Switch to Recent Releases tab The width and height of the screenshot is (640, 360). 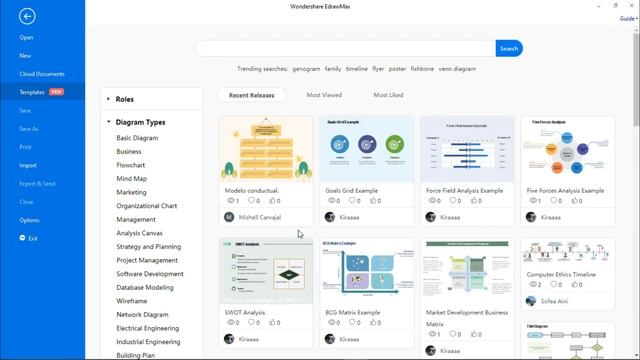point(251,95)
